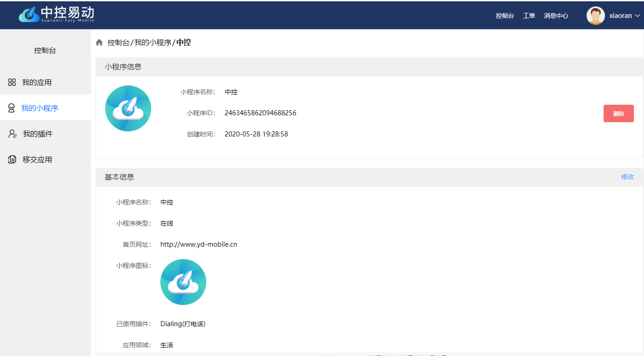Click the 我的插件 user icon
The image size is (644, 356).
[x=12, y=134]
